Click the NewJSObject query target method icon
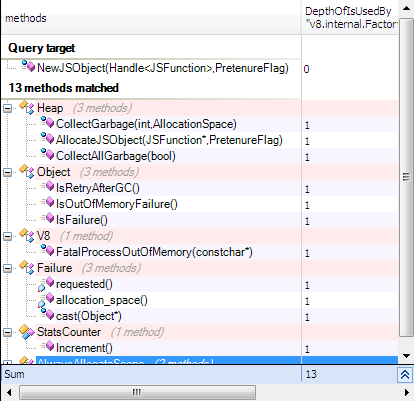 (28, 66)
